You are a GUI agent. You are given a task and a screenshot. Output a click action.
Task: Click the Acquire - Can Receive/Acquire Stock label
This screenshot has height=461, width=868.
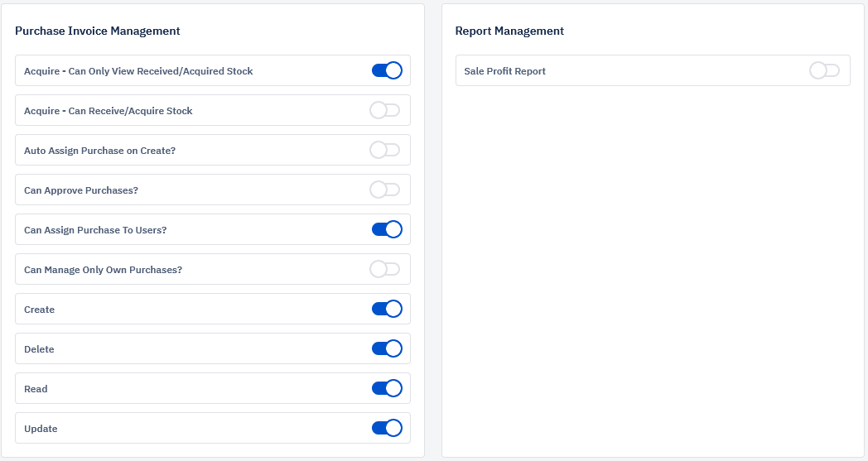108,111
